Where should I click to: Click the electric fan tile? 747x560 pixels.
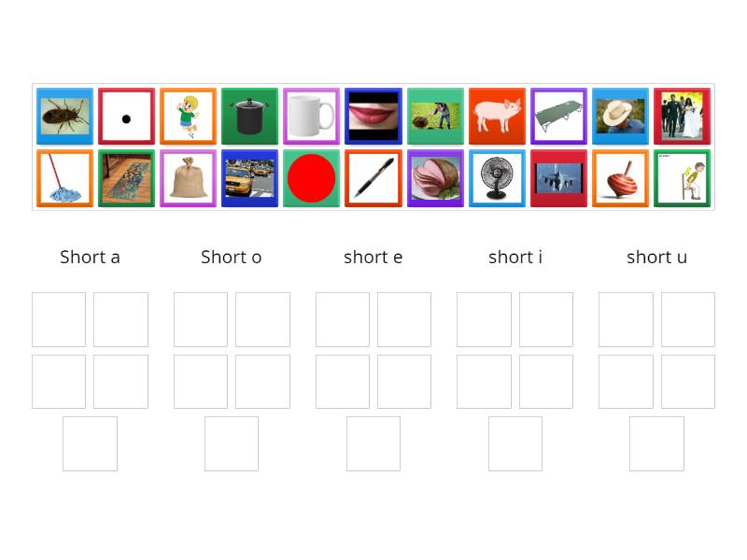click(x=497, y=178)
